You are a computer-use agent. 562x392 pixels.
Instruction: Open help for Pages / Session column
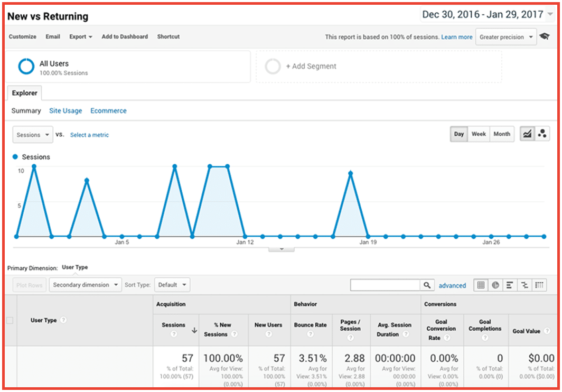click(351, 338)
